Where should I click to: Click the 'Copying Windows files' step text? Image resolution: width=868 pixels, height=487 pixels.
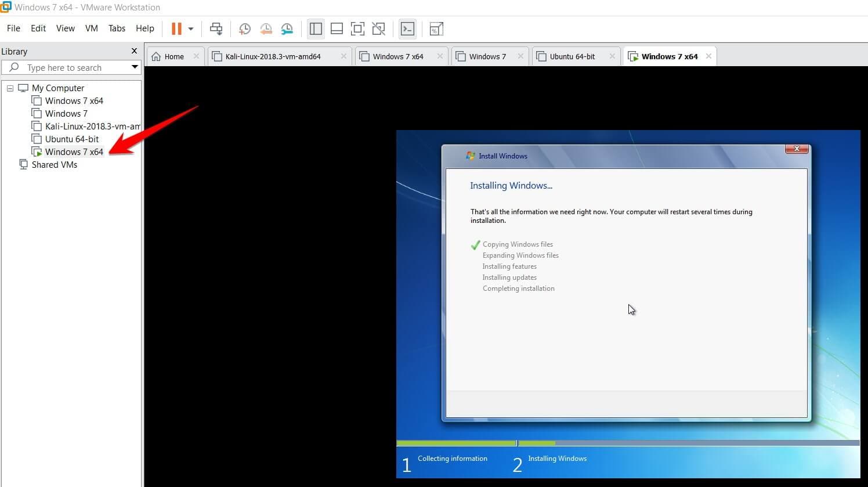[x=518, y=244]
